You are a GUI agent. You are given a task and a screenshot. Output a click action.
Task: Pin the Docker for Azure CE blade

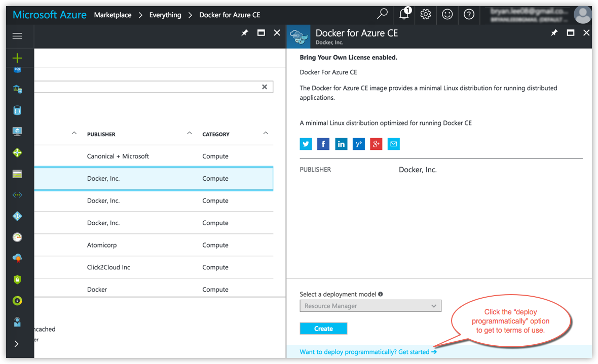[x=554, y=33]
